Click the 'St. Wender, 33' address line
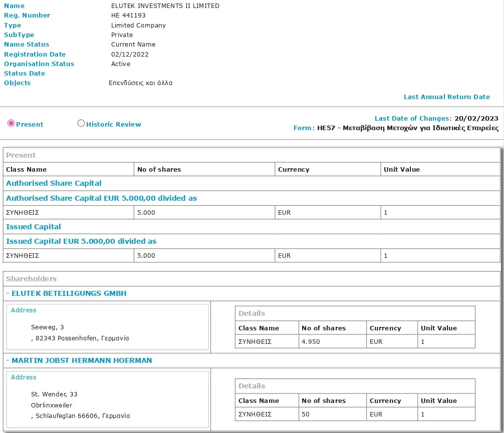 (x=54, y=394)
